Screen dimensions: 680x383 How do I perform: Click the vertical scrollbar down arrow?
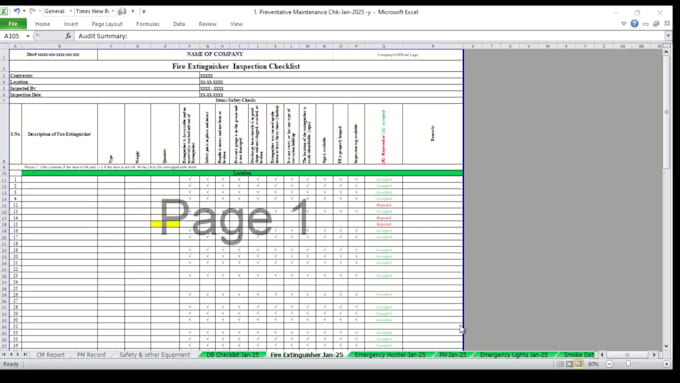[667, 347]
